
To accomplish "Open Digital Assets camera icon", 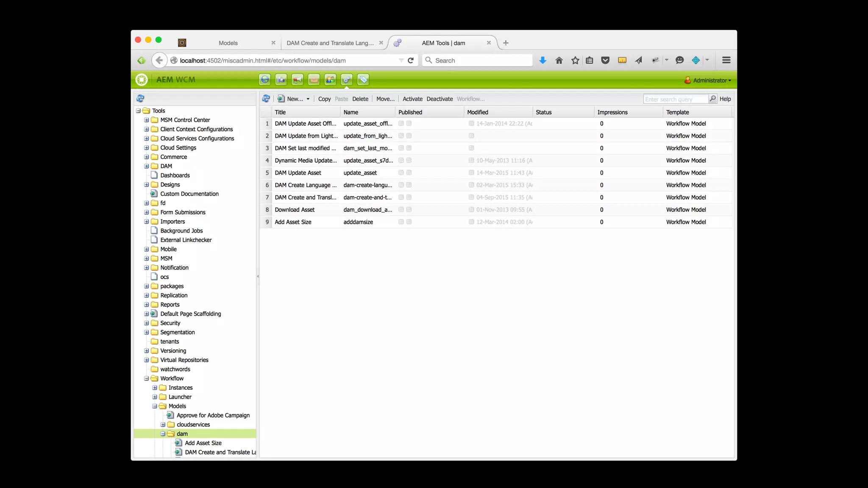I will point(281,80).
